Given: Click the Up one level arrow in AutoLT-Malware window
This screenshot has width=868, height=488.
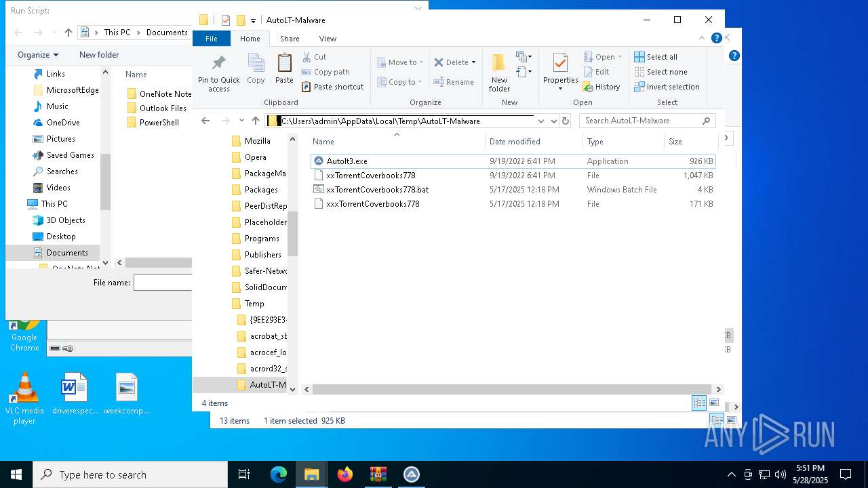Looking at the screenshot, I should coord(256,121).
